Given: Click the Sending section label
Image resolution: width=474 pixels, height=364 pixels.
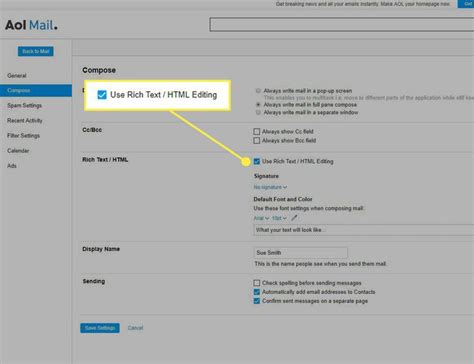Looking at the screenshot, I should coord(94,281).
